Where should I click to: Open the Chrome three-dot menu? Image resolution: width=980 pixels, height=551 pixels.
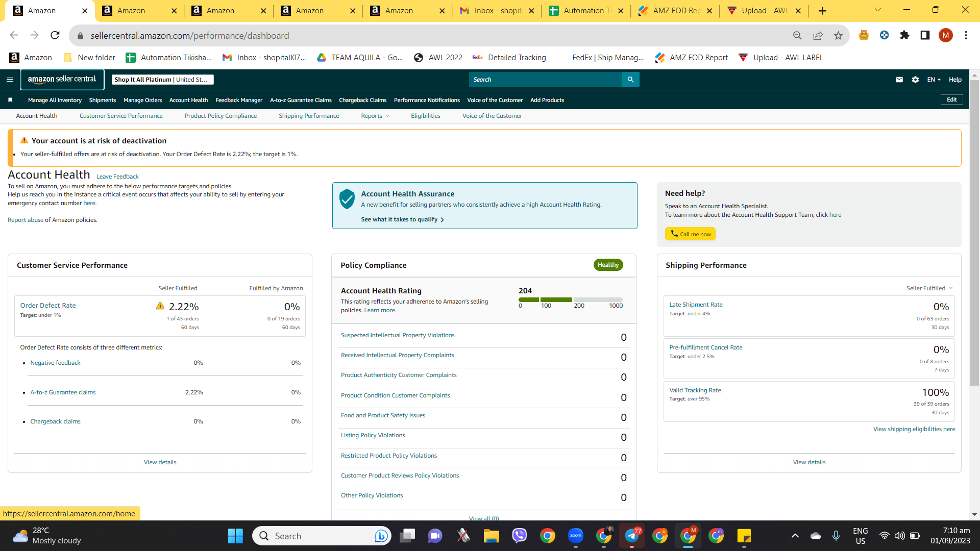[966, 35]
